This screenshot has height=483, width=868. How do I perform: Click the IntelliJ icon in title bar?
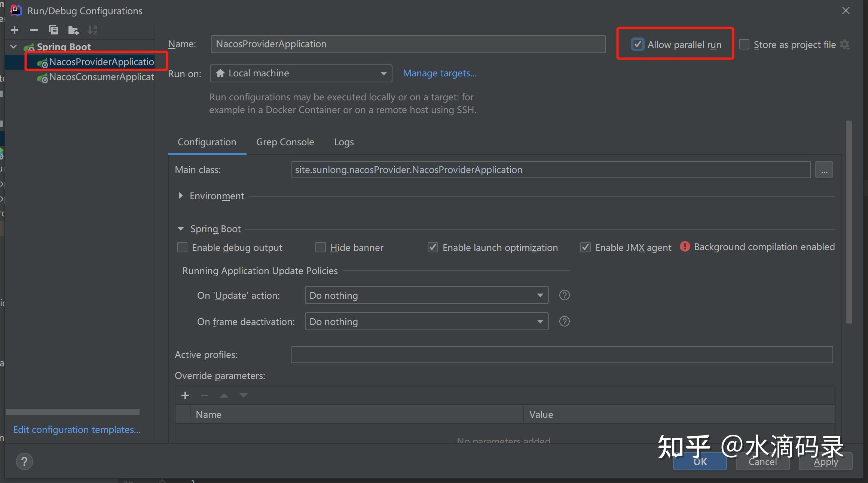[x=16, y=10]
